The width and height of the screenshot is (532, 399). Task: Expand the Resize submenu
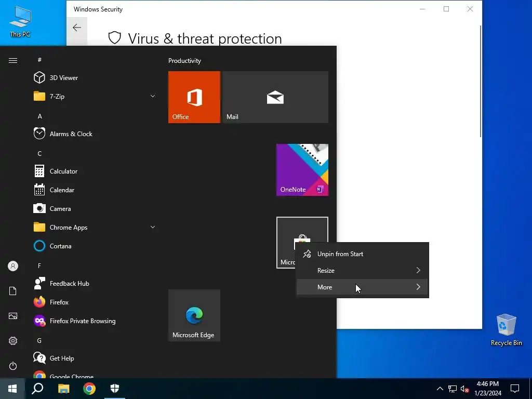point(362,270)
